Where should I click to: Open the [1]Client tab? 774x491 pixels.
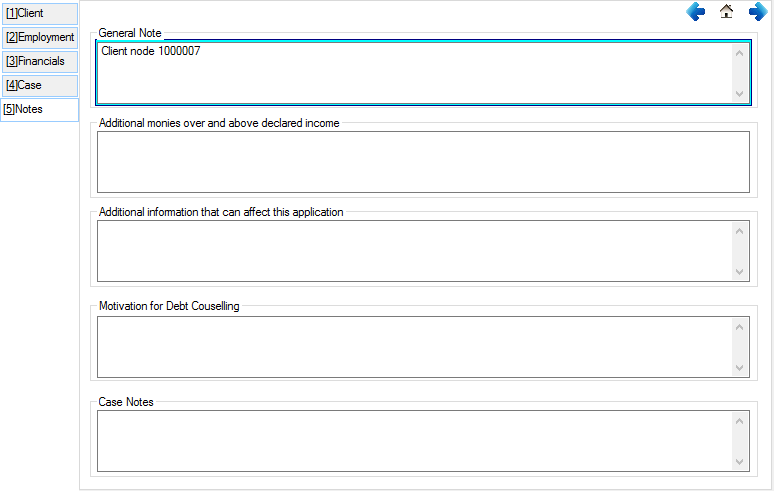pos(40,13)
